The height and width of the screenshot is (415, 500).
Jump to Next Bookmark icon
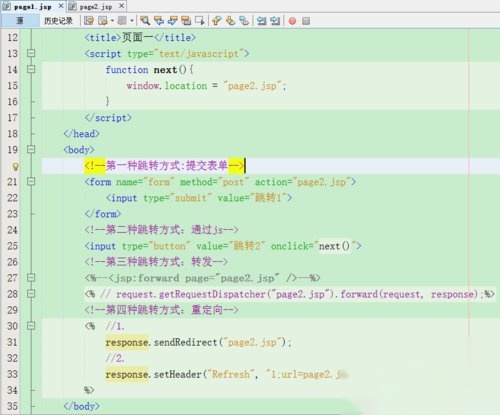coord(230,21)
